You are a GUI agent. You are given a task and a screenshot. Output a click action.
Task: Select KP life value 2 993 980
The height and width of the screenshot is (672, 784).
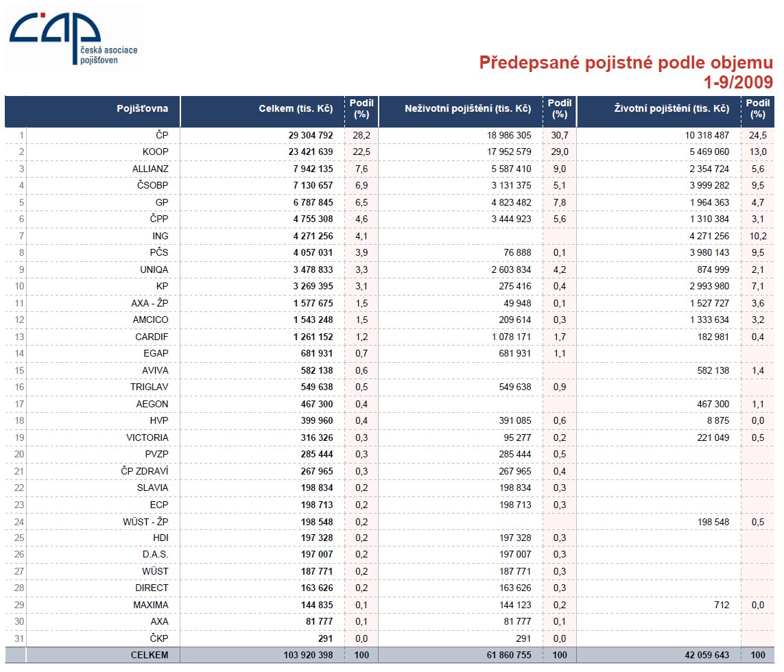click(709, 287)
